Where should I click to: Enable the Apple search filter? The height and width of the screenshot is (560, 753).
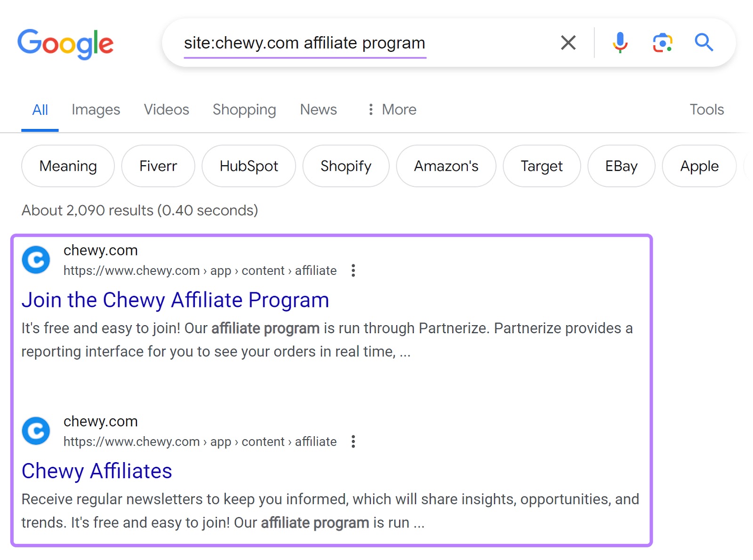tap(698, 166)
